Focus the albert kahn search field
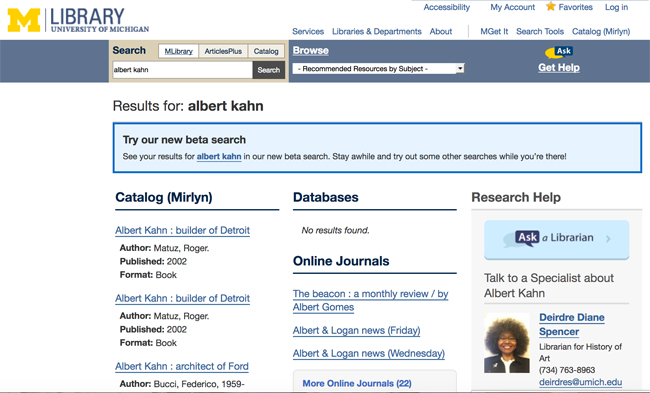650x393 pixels. [x=182, y=70]
